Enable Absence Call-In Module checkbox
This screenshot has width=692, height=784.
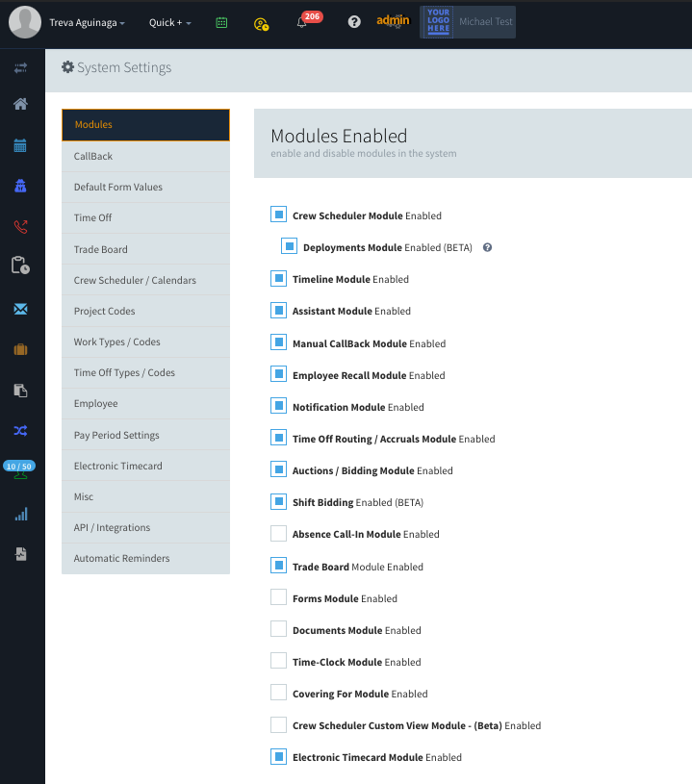[279, 533]
